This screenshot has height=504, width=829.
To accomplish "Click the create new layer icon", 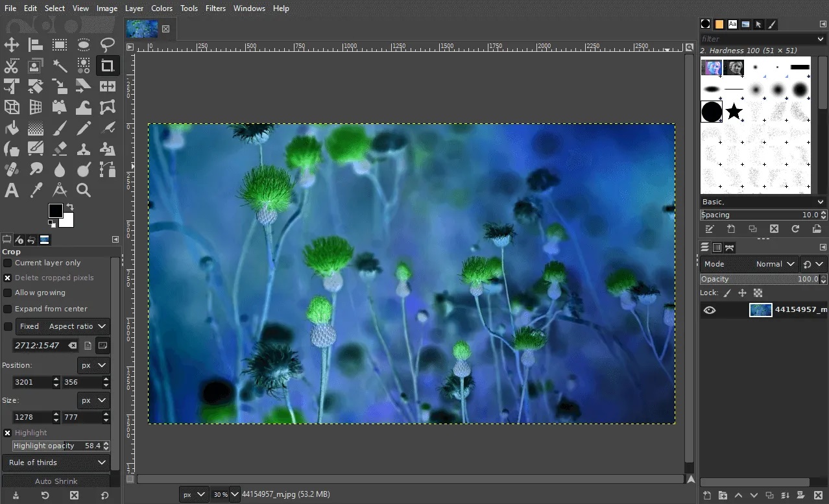I will pos(706,495).
